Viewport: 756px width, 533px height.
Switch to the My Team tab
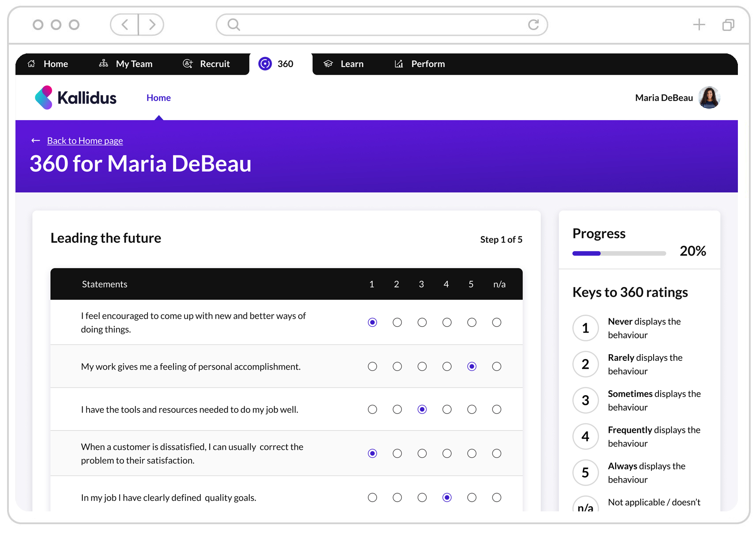tap(126, 64)
